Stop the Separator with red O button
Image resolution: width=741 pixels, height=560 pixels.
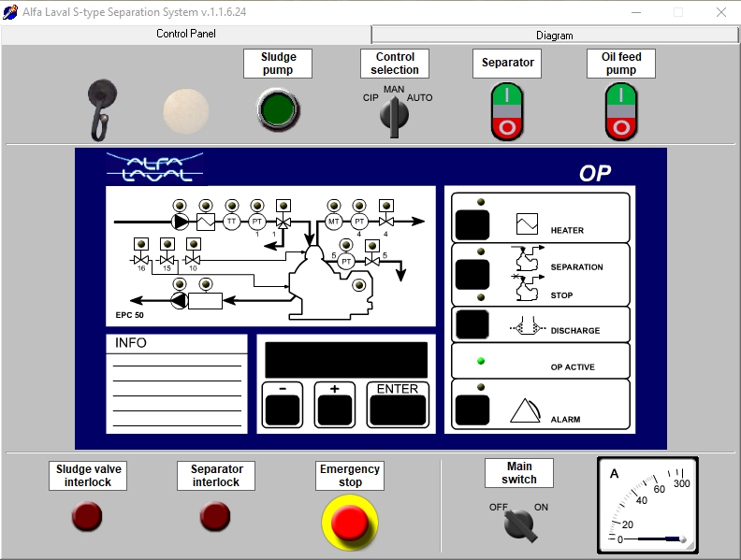506,127
